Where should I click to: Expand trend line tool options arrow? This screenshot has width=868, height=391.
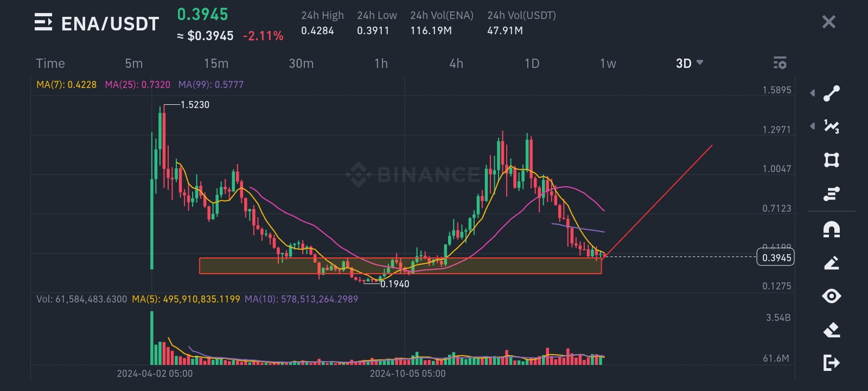pyautogui.click(x=813, y=93)
